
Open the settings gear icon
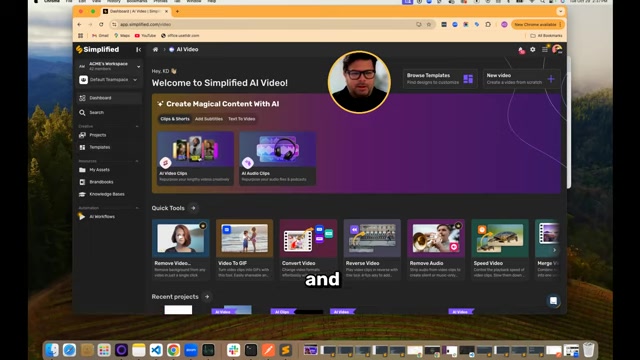(533, 49)
